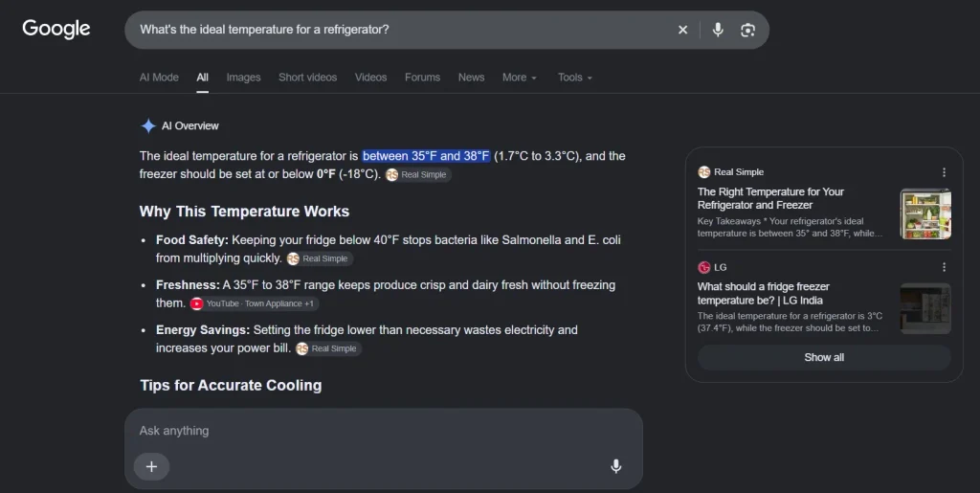Open the News tab
The image size is (980, 493).
[471, 78]
